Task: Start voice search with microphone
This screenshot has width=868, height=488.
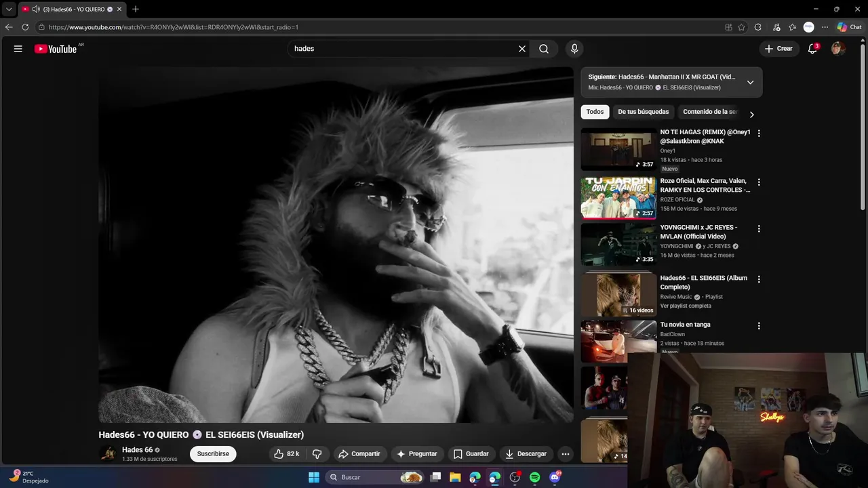Action: (x=574, y=49)
